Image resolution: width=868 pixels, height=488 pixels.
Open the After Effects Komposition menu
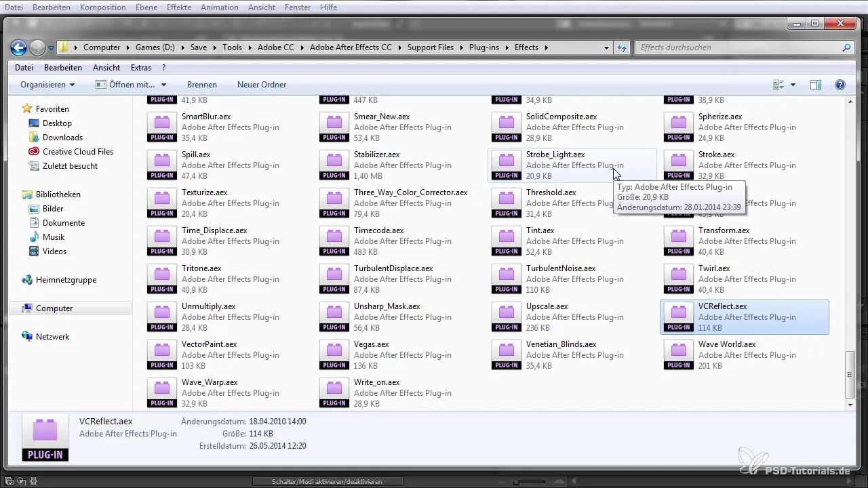(102, 7)
